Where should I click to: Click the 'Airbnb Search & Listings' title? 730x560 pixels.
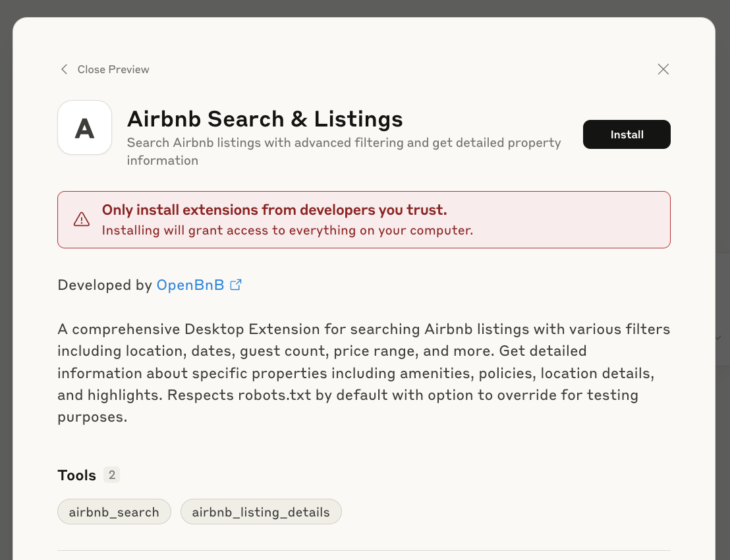pos(265,119)
